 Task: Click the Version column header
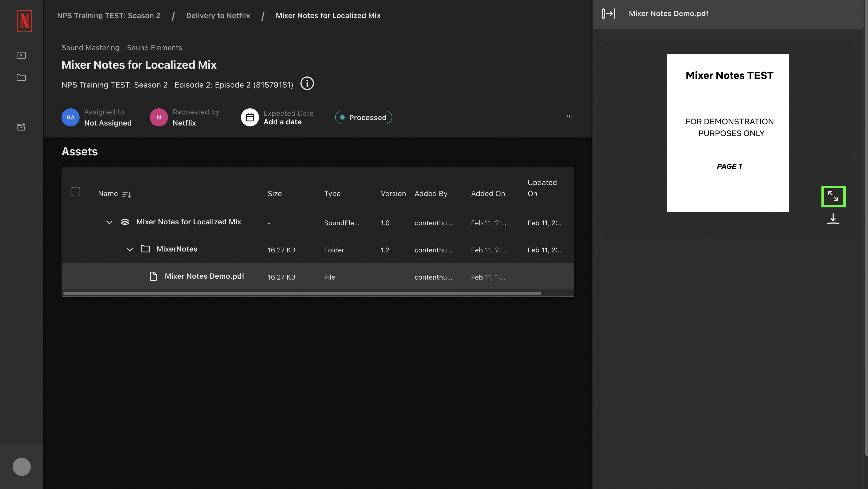click(x=393, y=194)
